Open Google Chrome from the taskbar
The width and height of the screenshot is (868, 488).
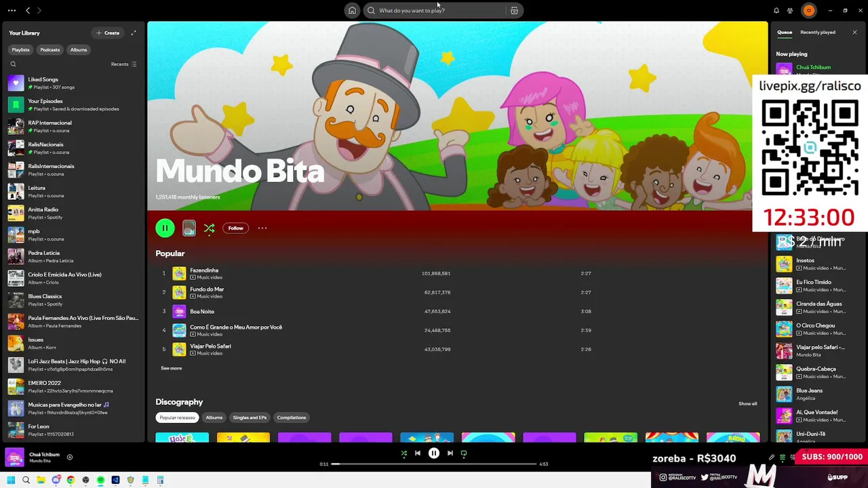click(71, 480)
